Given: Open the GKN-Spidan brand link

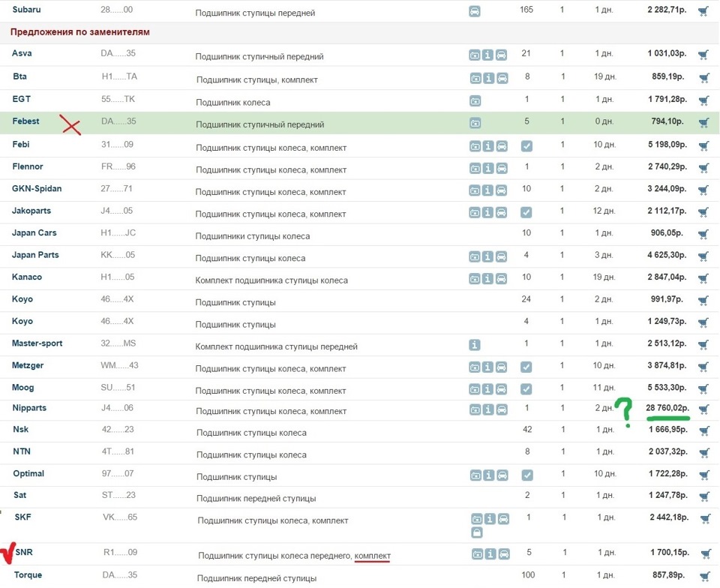Looking at the screenshot, I should (37, 189).
